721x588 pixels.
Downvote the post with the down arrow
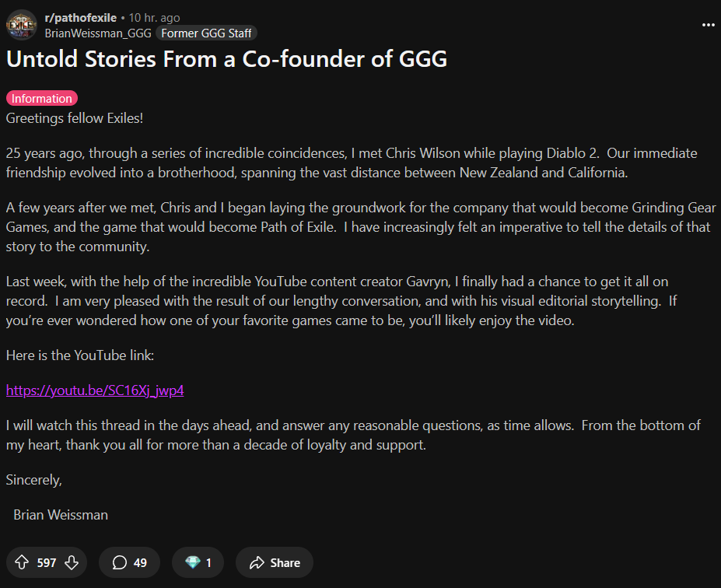point(72,562)
